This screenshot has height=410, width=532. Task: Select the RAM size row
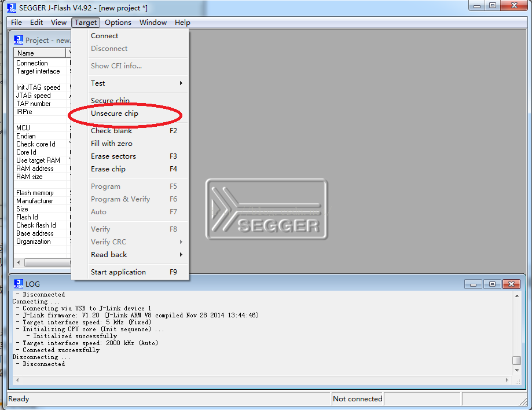point(42,177)
